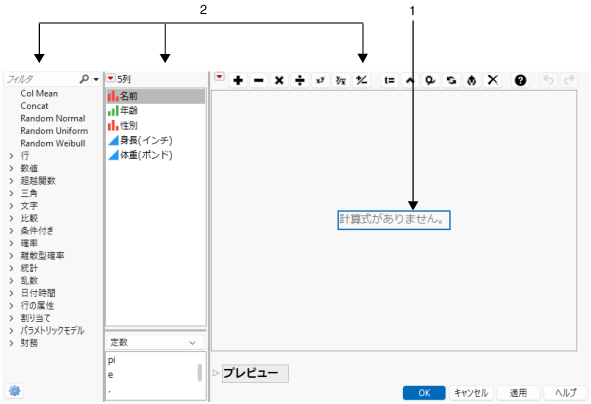Expand the 行の属性 function category
591x404 pixels.
[11, 305]
